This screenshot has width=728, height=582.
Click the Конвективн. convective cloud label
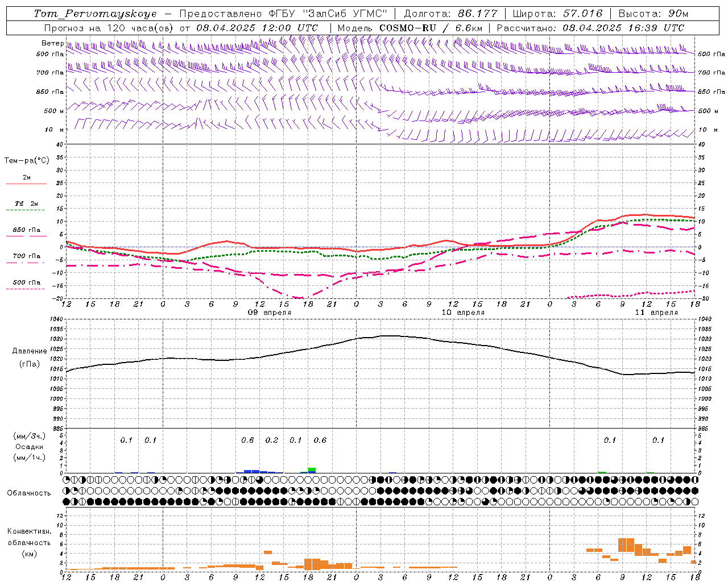pos(30,531)
